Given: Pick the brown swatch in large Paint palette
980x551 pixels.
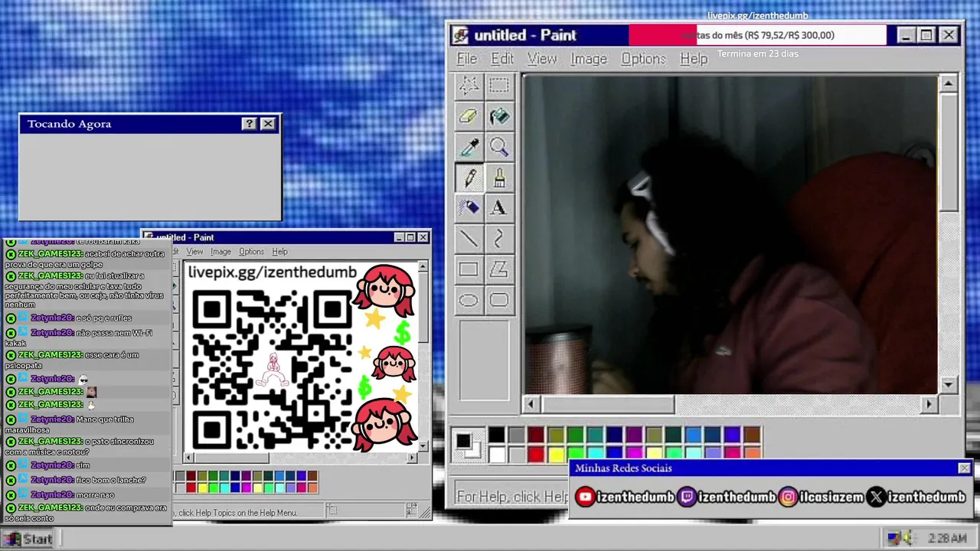Looking at the screenshot, I should (752, 435).
